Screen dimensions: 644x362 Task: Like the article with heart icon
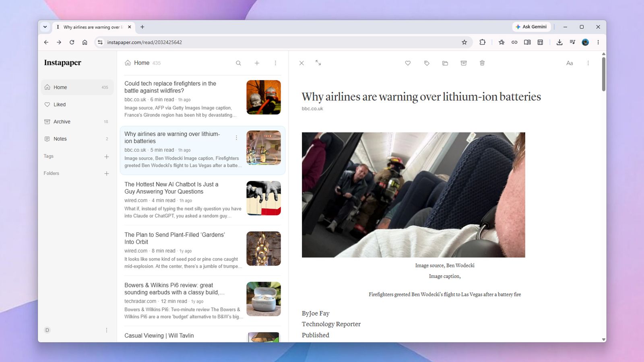coord(408,63)
